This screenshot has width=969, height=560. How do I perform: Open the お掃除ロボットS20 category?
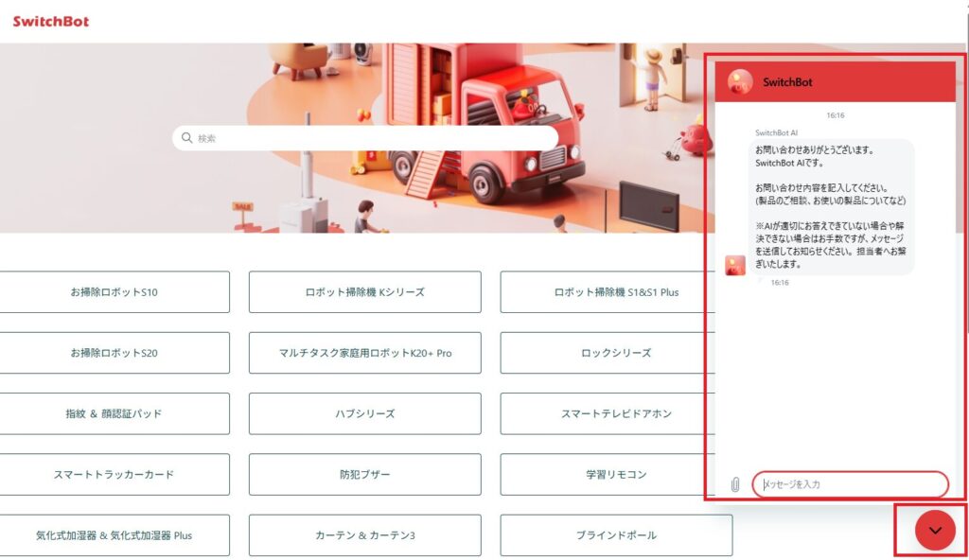coord(115,353)
